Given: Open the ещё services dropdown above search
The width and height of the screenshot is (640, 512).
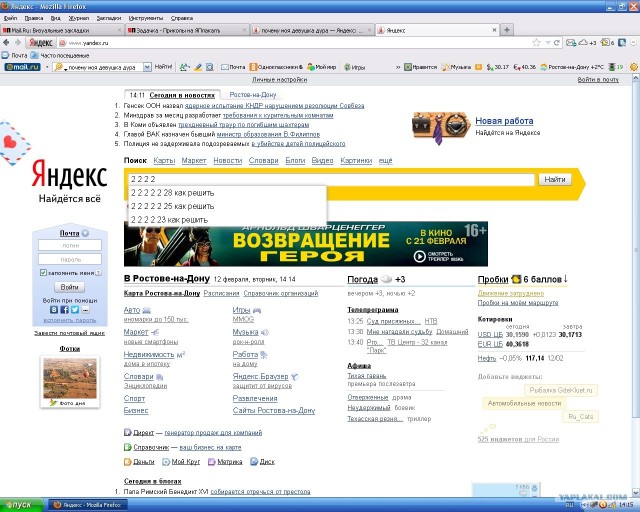Looking at the screenshot, I should (385, 160).
